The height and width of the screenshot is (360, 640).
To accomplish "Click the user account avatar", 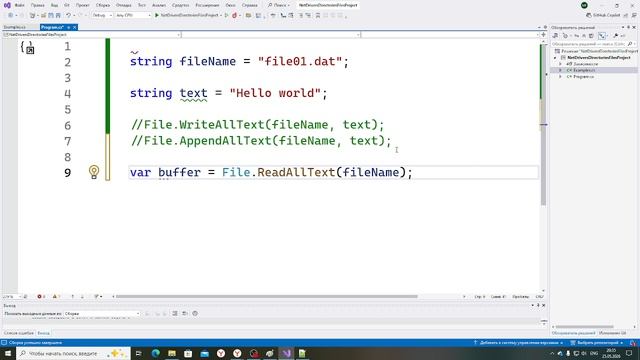I will pyautogui.click(x=584, y=5).
